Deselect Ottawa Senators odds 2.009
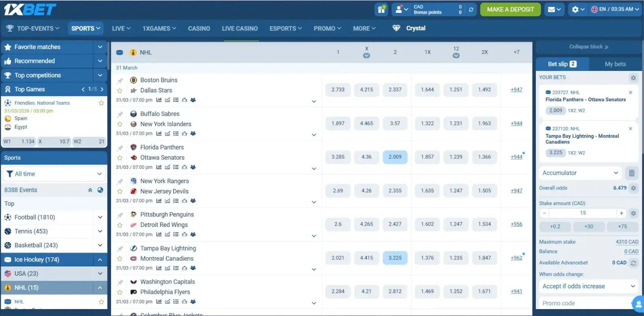 click(x=395, y=157)
